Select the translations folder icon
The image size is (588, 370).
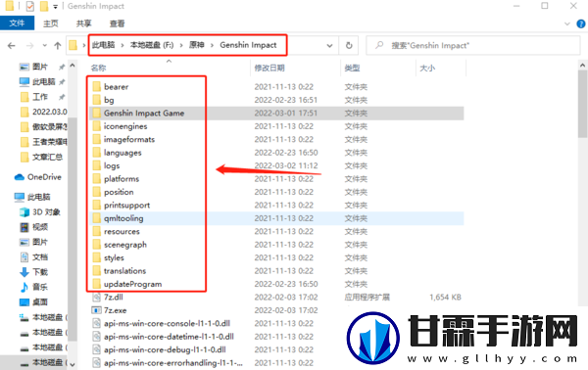coord(97,270)
